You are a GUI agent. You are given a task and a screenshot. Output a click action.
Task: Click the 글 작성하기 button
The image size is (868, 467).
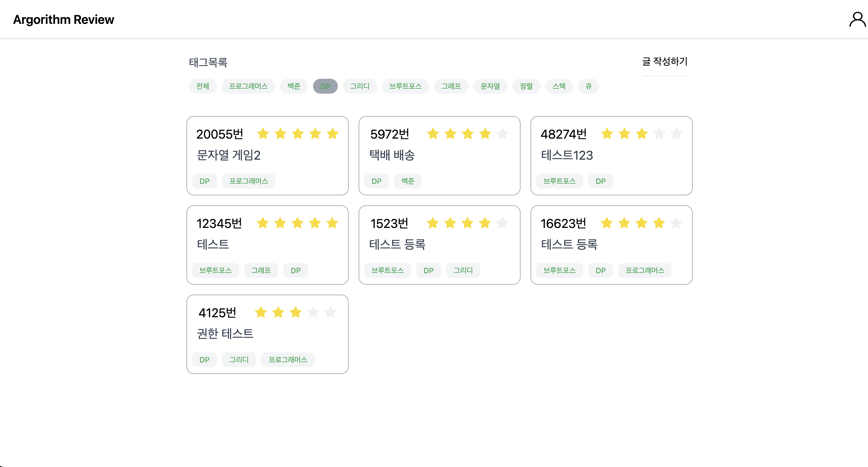[x=664, y=61]
